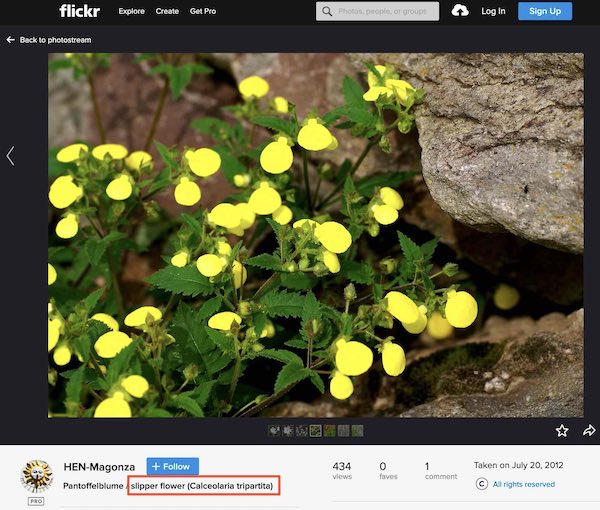The height and width of the screenshot is (510, 600).
Task: Click the back arrow beside Back to photostream
Action: coord(10,40)
